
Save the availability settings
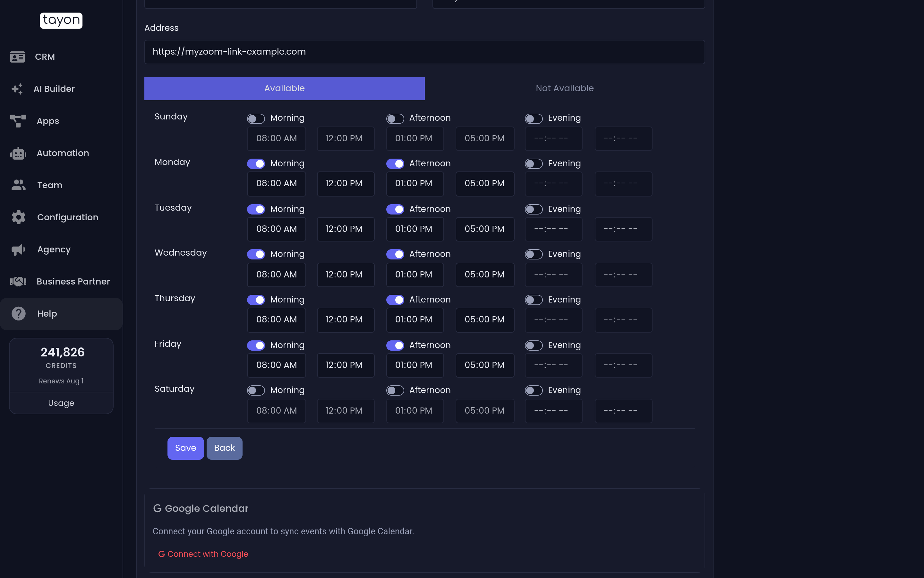pyautogui.click(x=185, y=448)
